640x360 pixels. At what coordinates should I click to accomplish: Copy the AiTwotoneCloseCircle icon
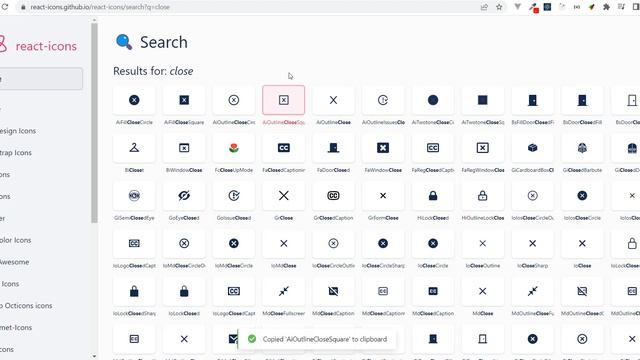pos(433,100)
